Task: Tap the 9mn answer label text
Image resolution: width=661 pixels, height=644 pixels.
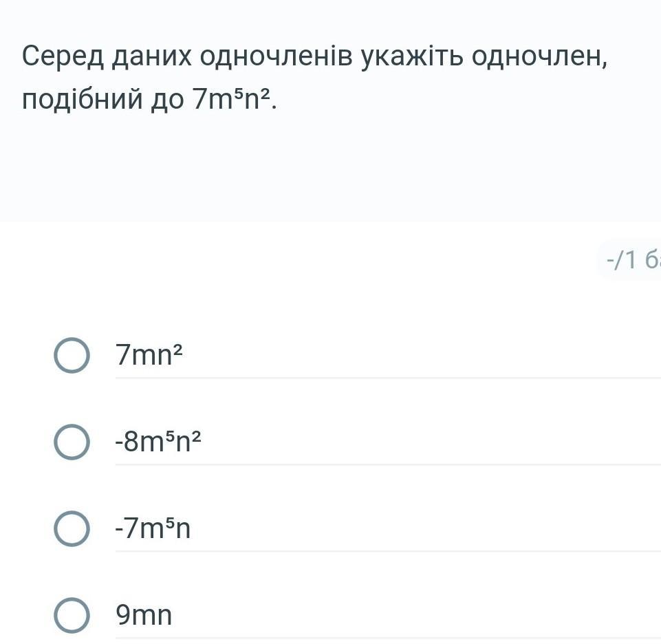Action: pyautogui.click(x=144, y=615)
